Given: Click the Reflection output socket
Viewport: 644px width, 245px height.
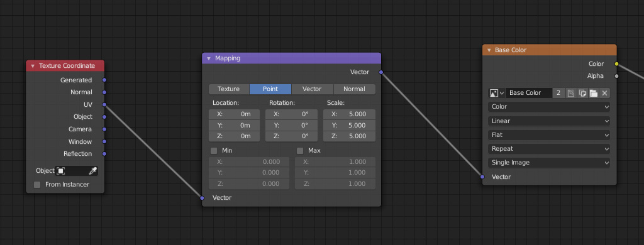Looking at the screenshot, I should 104,154.
